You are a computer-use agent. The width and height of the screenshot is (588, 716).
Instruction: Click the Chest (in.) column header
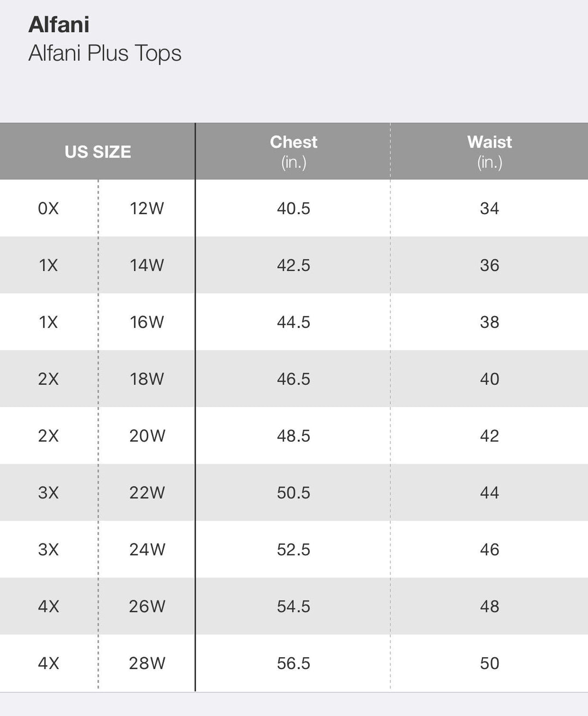[293, 151]
